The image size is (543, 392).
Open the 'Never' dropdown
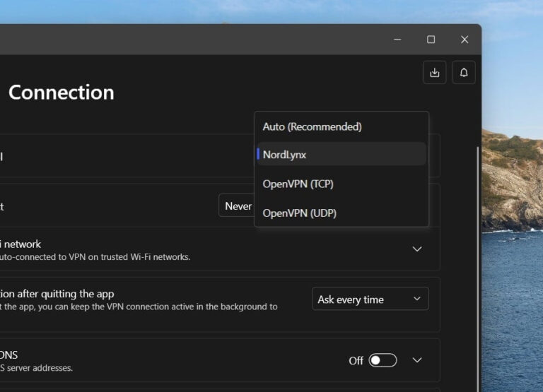237,206
